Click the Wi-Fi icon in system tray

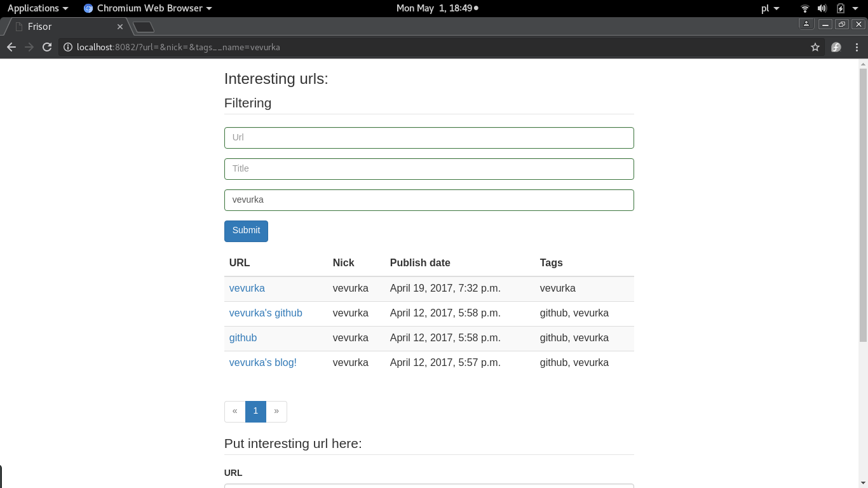[805, 8]
